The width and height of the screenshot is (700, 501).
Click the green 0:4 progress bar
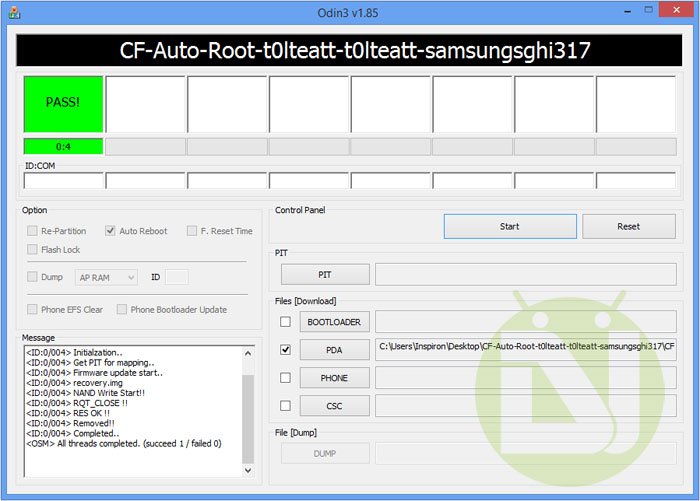click(63, 146)
